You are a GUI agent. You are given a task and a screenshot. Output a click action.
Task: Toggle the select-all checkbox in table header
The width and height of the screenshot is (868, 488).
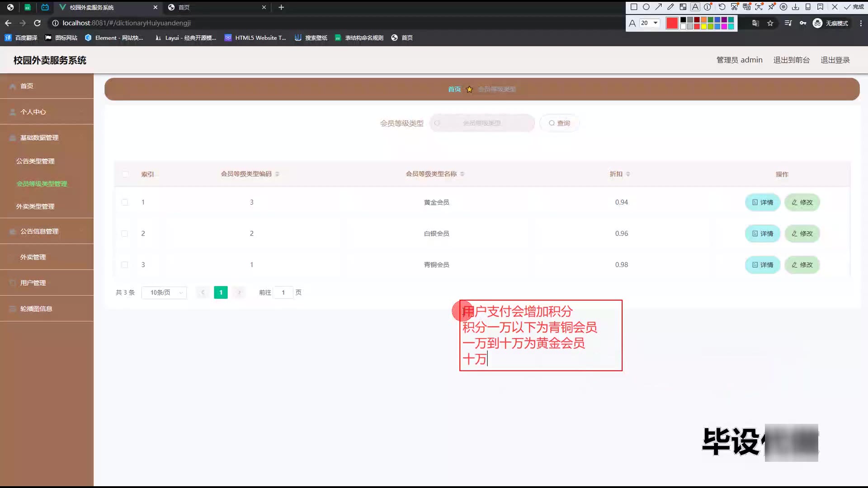[125, 174]
